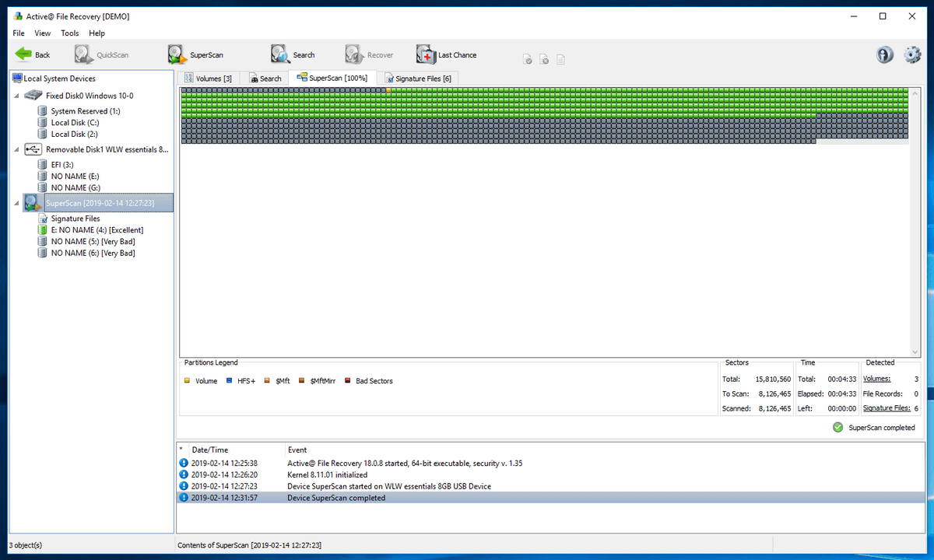Select NO NAME (6:) [Very Bad] volume

point(93,254)
